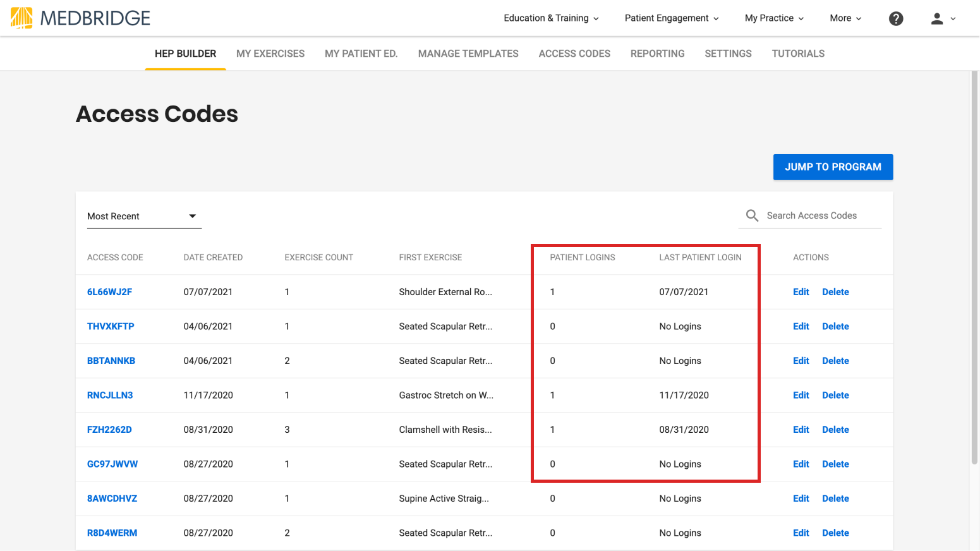Open the My Practice dropdown
Viewport: 980px width, 551px height.
pyautogui.click(x=774, y=18)
